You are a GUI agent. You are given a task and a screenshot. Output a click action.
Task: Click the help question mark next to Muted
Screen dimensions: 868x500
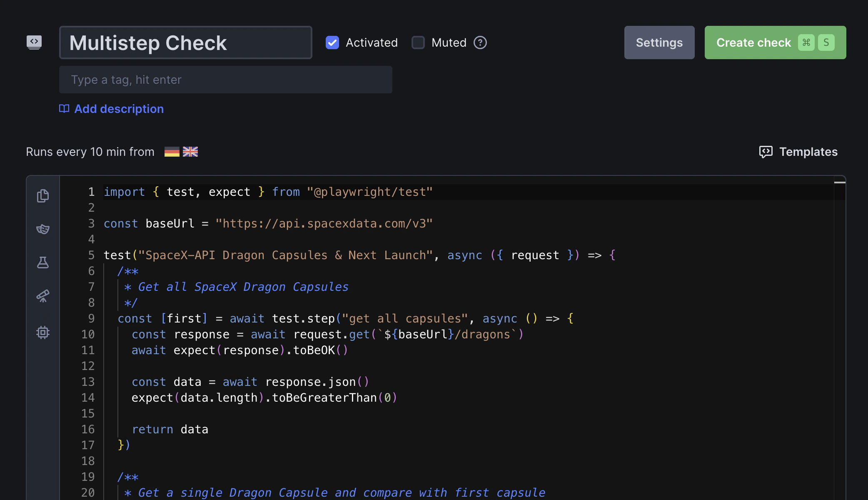click(x=480, y=42)
